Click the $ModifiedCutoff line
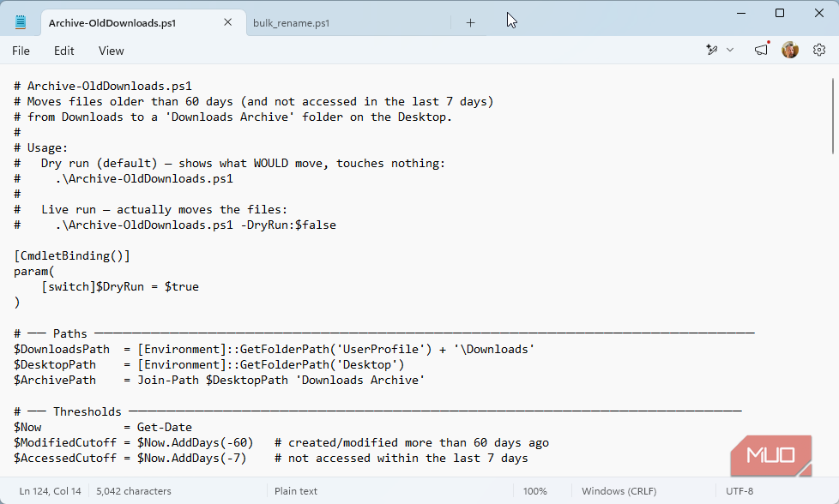The image size is (839, 504). (x=281, y=442)
